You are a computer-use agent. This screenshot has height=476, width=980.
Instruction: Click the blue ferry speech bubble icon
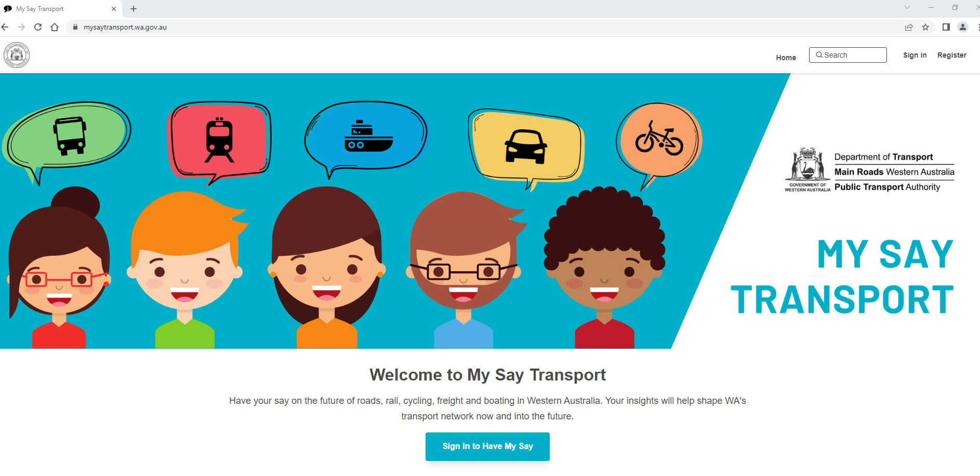pos(367,137)
